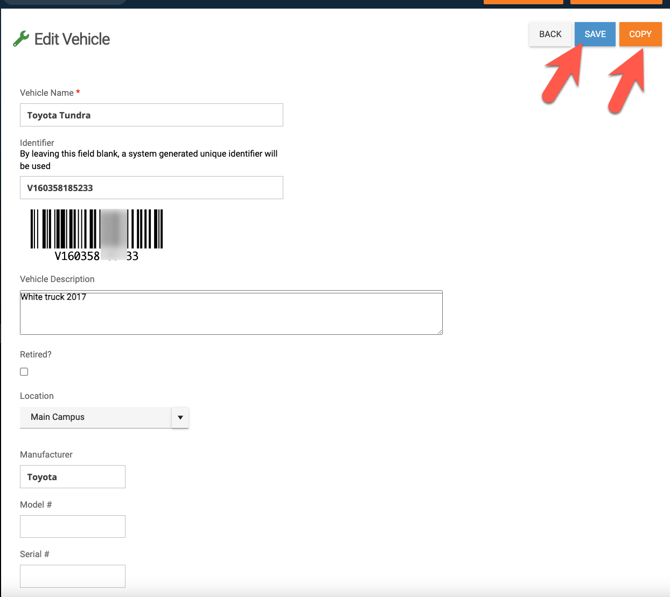Select the Manufacturer field containing Toyota
The height and width of the screenshot is (597, 670).
[x=73, y=477]
